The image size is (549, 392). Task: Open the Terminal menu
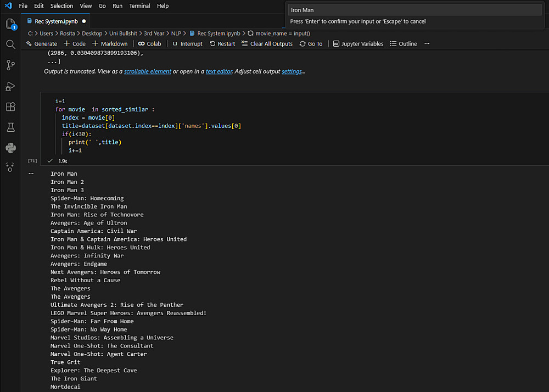pyautogui.click(x=139, y=6)
